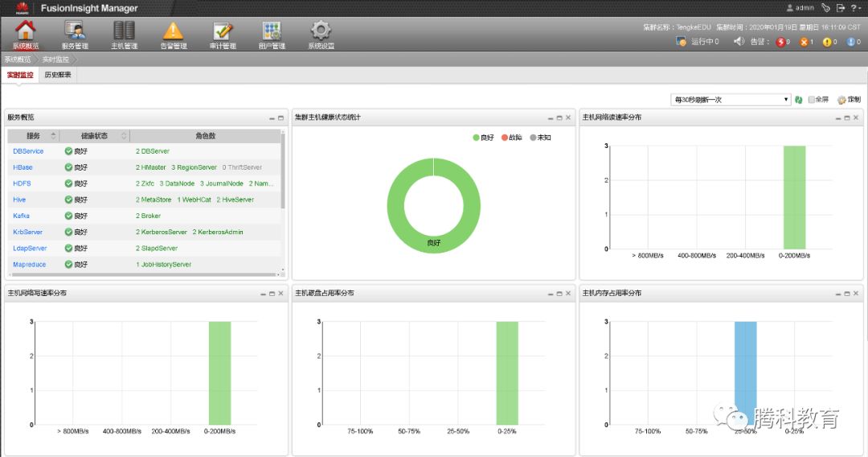Viewport: 868px width, 457px height.
Task: Click the blue warning alarm icon
Action: tap(851, 42)
